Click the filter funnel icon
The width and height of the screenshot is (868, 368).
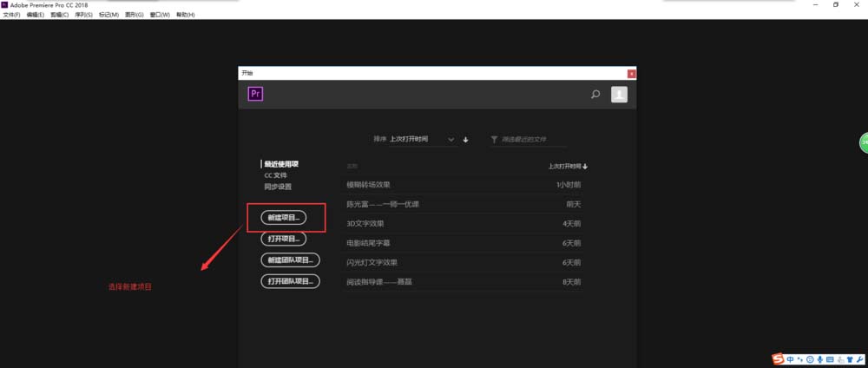(494, 140)
